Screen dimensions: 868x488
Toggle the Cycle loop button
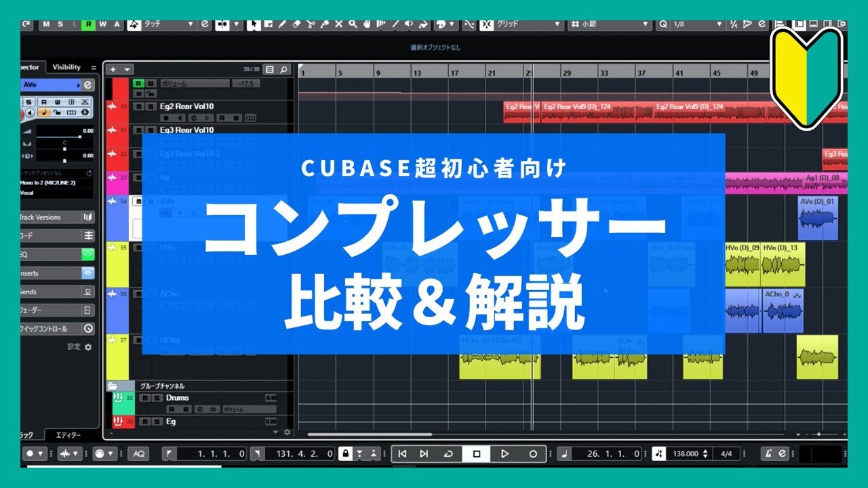click(448, 453)
